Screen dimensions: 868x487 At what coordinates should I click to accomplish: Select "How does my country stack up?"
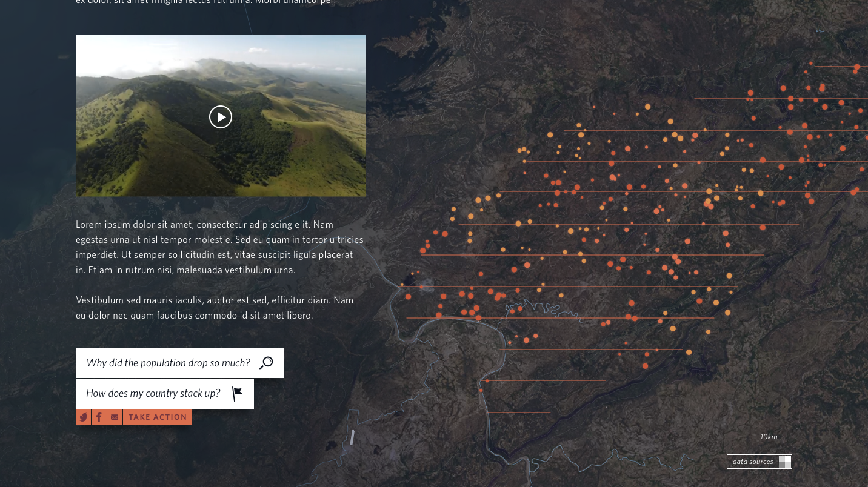[153, 394]
